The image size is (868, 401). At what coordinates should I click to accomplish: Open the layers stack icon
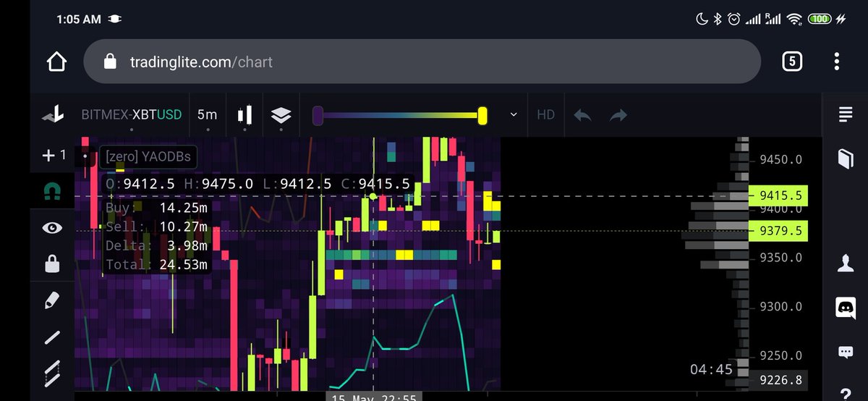click(281, 114)
